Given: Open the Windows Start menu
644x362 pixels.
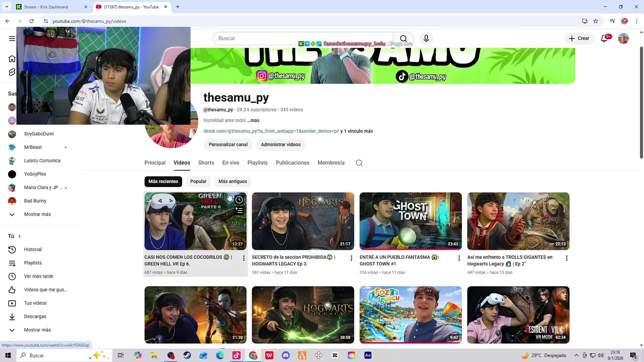Looking at the screenshot, I should tap(8, 355).
